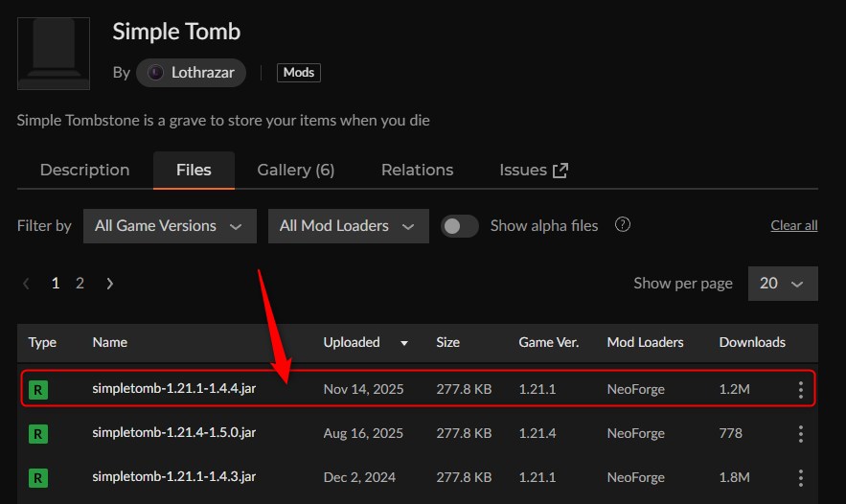Go to next page arrow

click(x=110, y=284)
